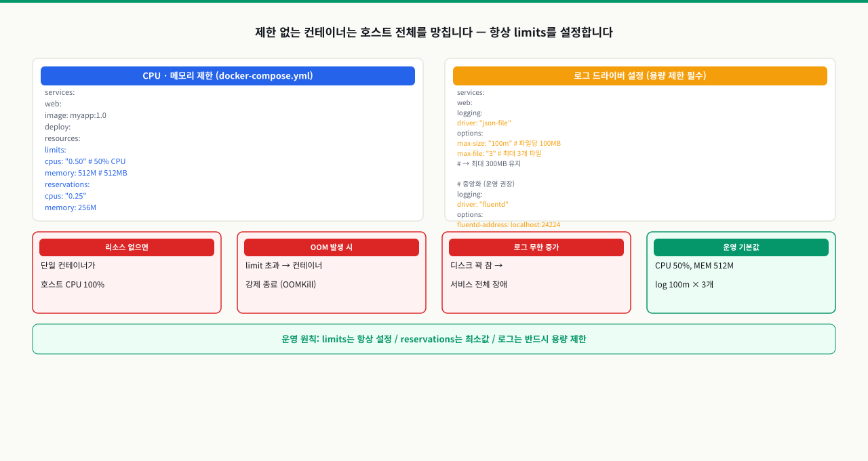Screen dimensions: 868x461
Task: Click the 'memory: 256M' line
Action: [x=71, y=207]
